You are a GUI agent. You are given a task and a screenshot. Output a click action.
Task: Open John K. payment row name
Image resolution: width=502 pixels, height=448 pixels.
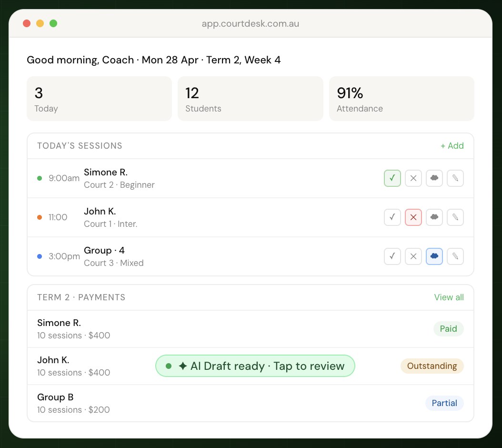(53, 360)
